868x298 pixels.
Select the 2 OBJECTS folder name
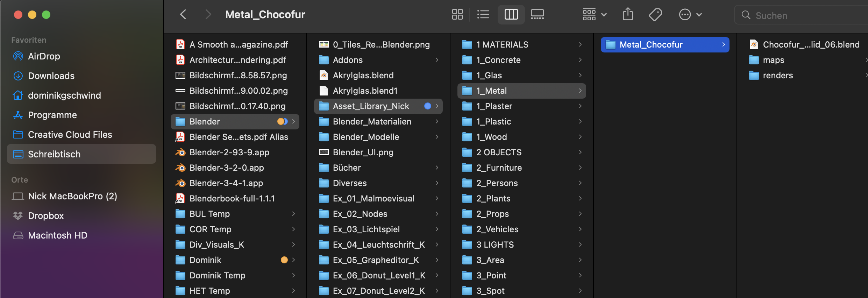point(499,152)
